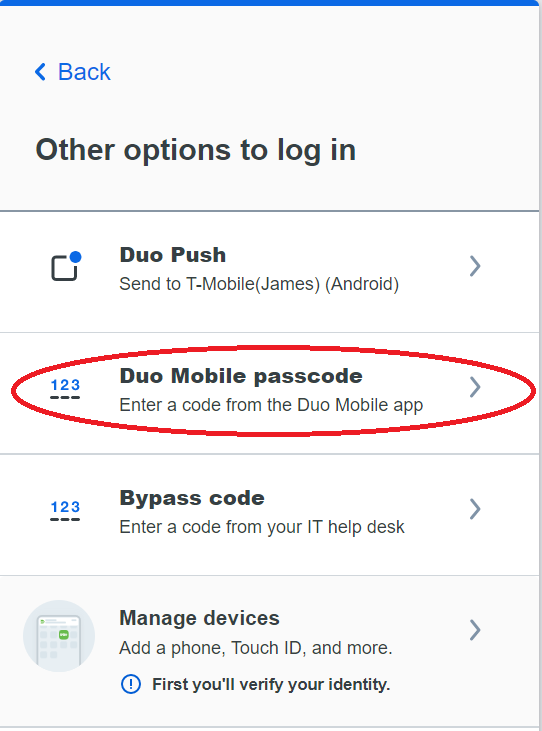
Task: Choose the Duo Mobile passcode title
Action: pyautogui.click(x=241, y=376)
